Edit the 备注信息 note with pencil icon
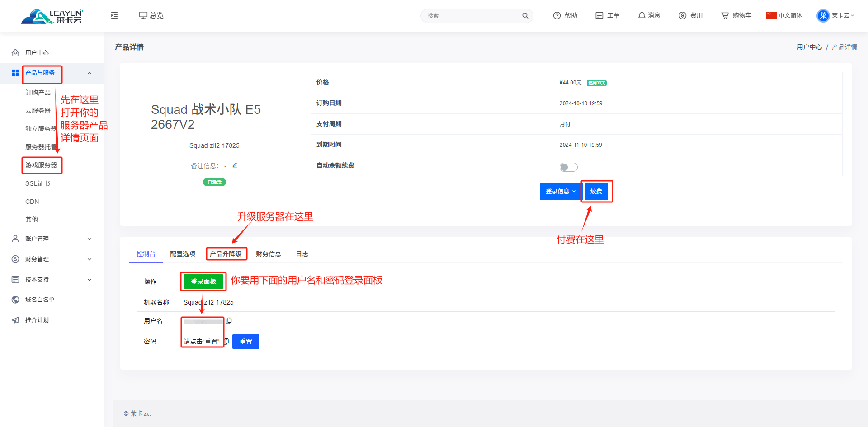Screen dimensions: 868x427 click(235, 165)
